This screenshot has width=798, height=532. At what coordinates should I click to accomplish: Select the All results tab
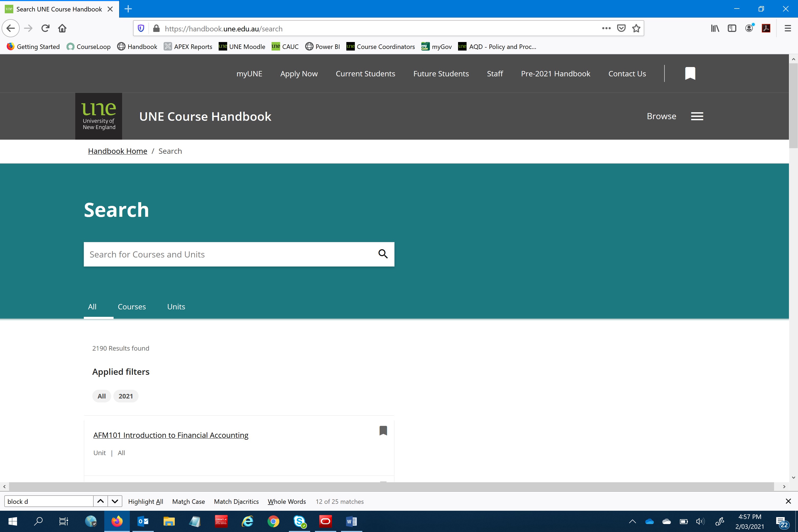click(92, 307)
